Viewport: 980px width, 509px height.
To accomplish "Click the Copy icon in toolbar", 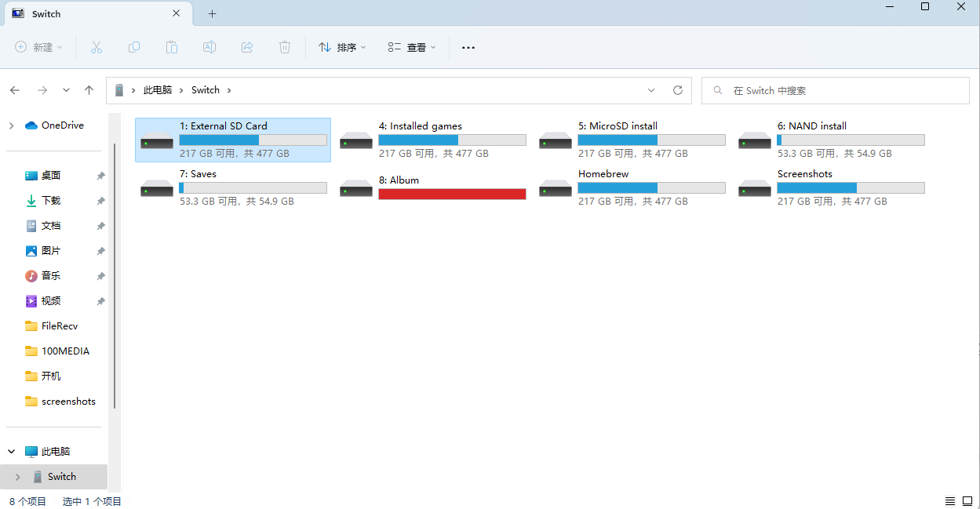I will (x=134, y=48).
